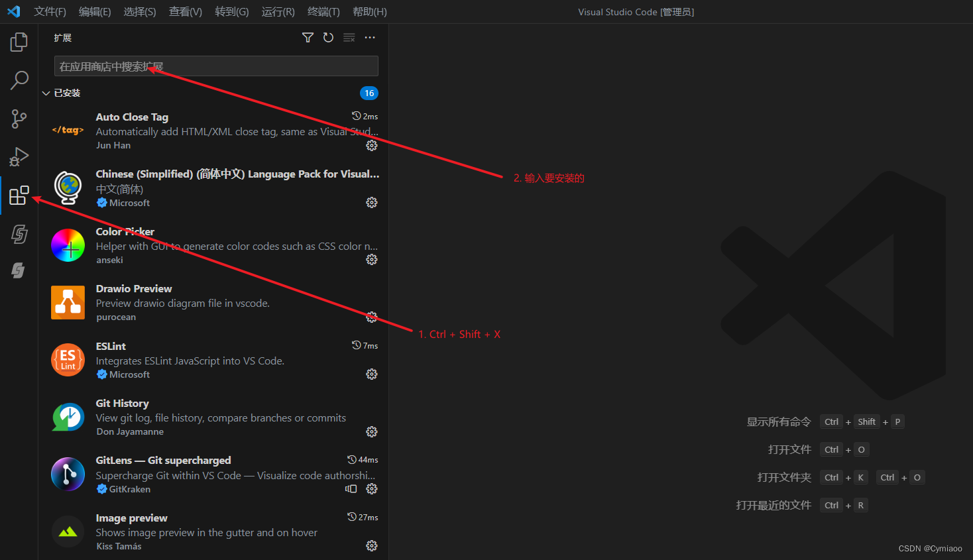The height and width of the screenshot is (560, 973).
Task: Open the Explorer view in activity bar
Action: tap(19, 42)
